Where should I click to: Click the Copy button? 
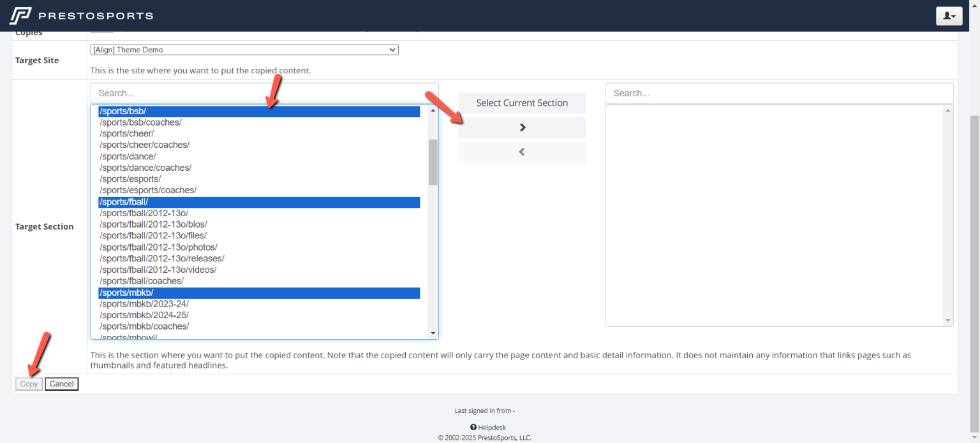[29, 384]
